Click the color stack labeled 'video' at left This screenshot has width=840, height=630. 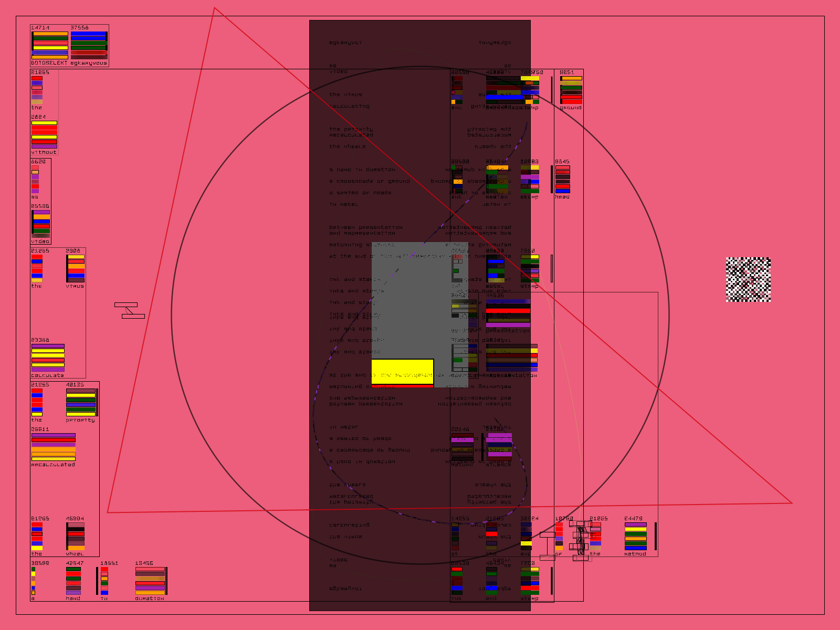(41, 224)
